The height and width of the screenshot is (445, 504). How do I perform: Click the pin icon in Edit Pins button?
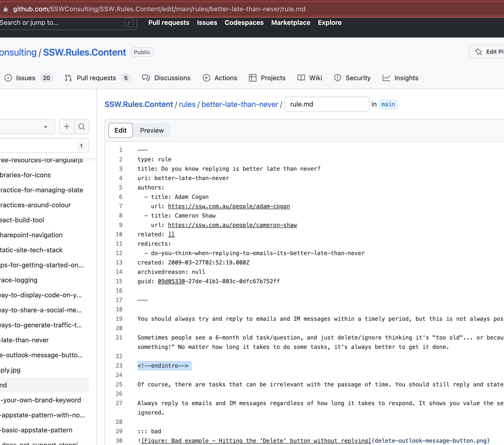479,52
